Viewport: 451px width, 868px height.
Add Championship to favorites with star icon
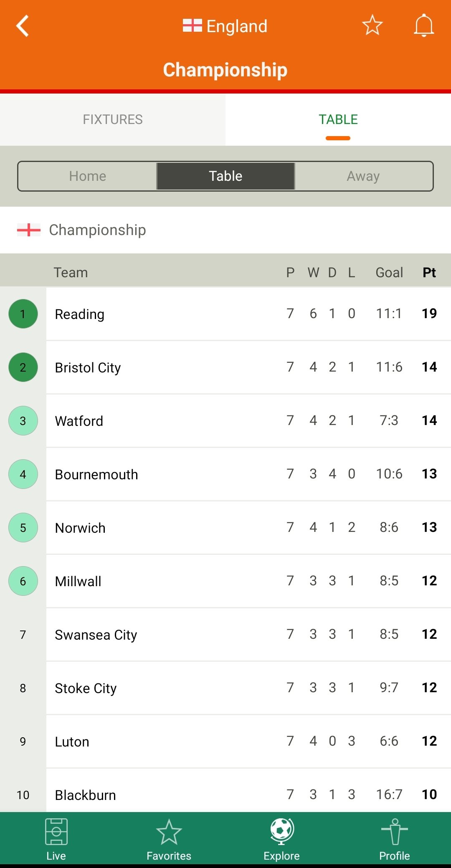(x=372, y=25)
